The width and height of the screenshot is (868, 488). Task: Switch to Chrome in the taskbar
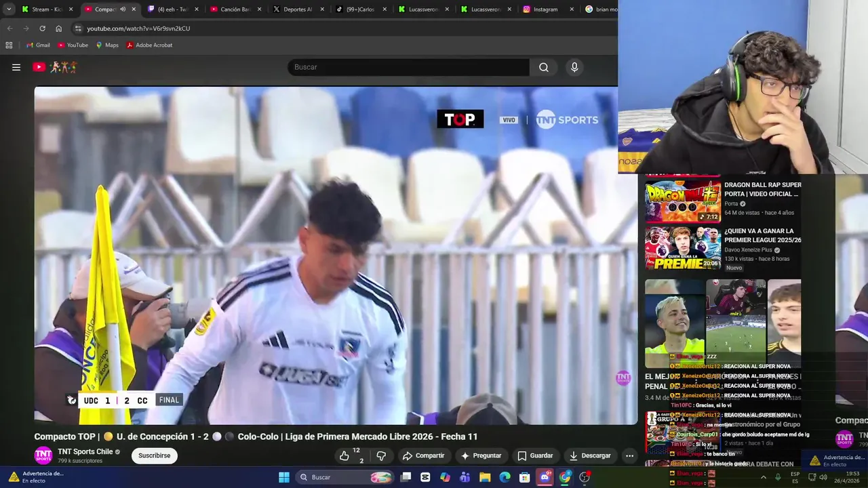(565, 477)
